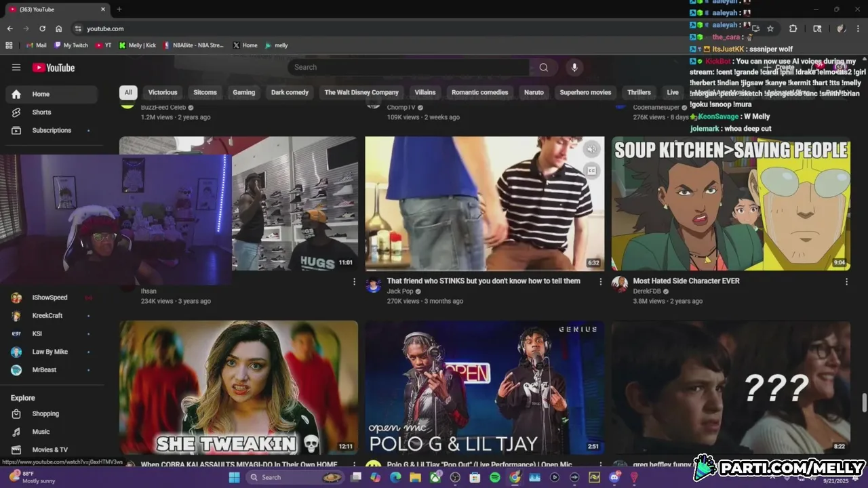Select the Gaming filter chip
The image size is (868, 488).
(x=244, y=92)
